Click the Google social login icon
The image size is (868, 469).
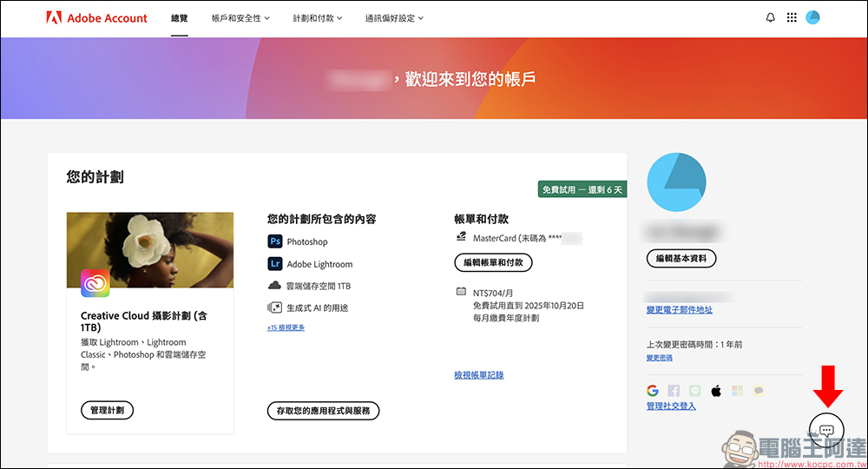point(653,391)
